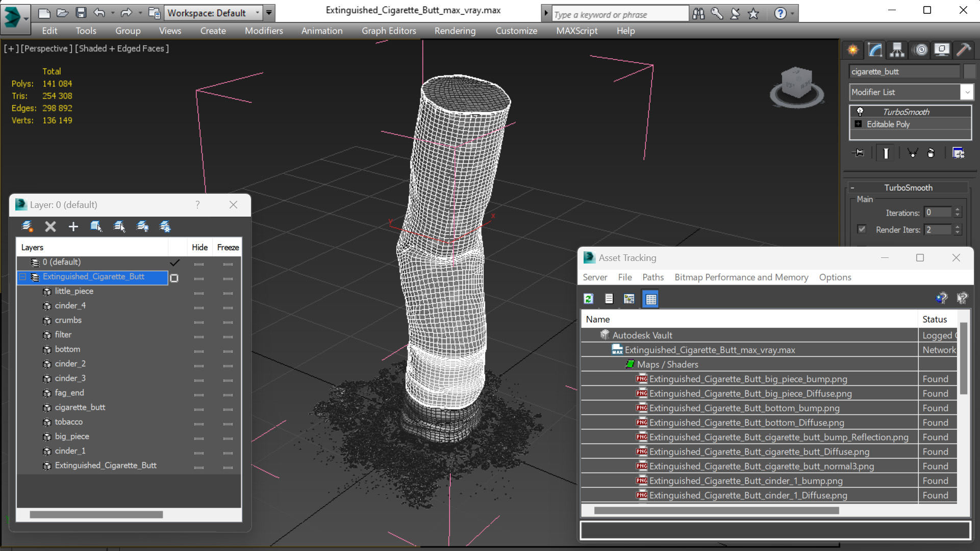This screenshot has height=551, width=980.
Task: Click the add new layer plus icon
Action: 73,226
